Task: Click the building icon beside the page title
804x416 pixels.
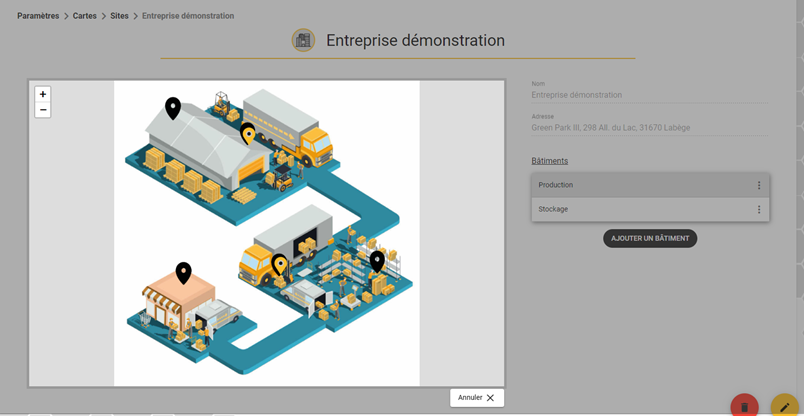Action: coord(304,40)
